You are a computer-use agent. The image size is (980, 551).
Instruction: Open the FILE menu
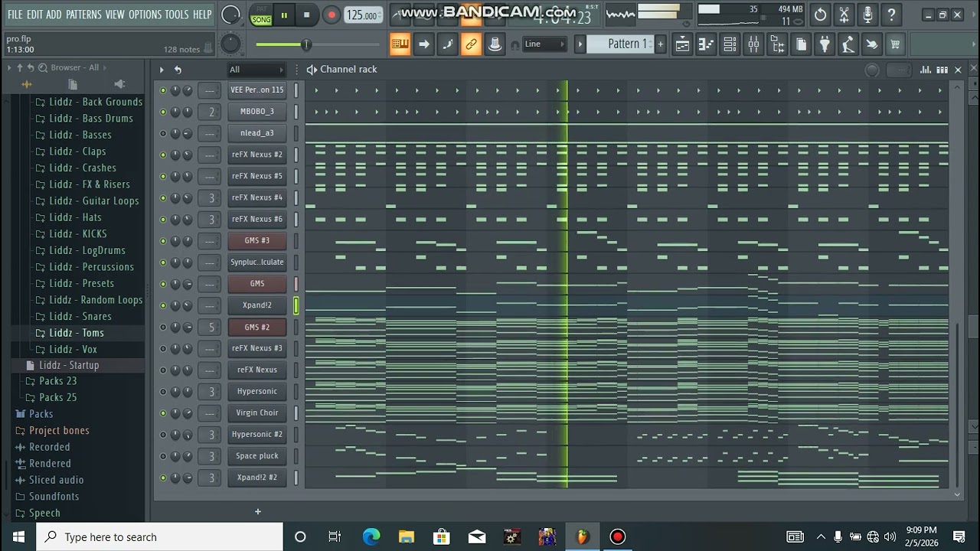click(15, 15)
